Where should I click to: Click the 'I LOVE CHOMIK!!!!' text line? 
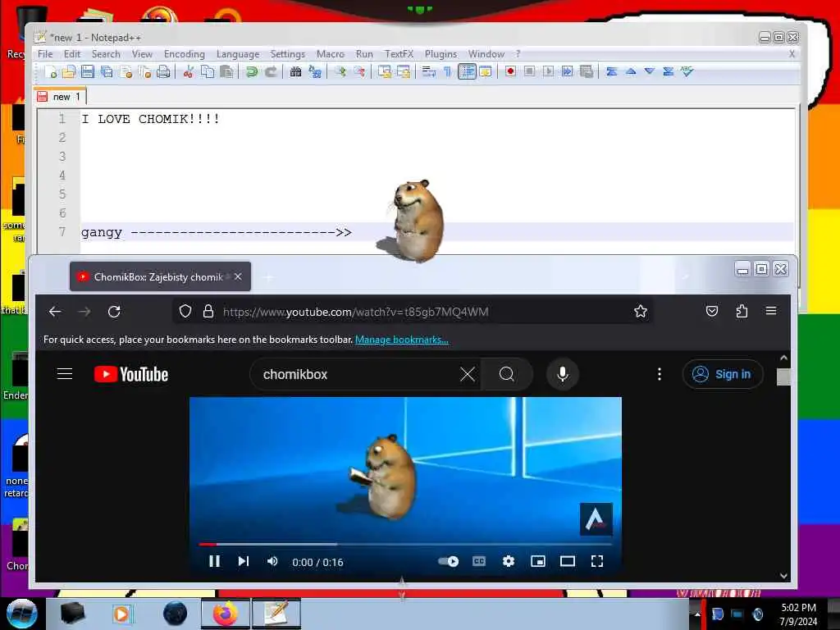click(x=150, y=119)
